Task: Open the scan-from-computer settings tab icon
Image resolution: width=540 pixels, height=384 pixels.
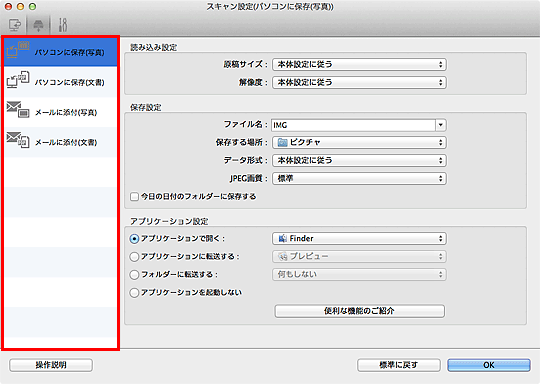Action: (x=15, y=25)
